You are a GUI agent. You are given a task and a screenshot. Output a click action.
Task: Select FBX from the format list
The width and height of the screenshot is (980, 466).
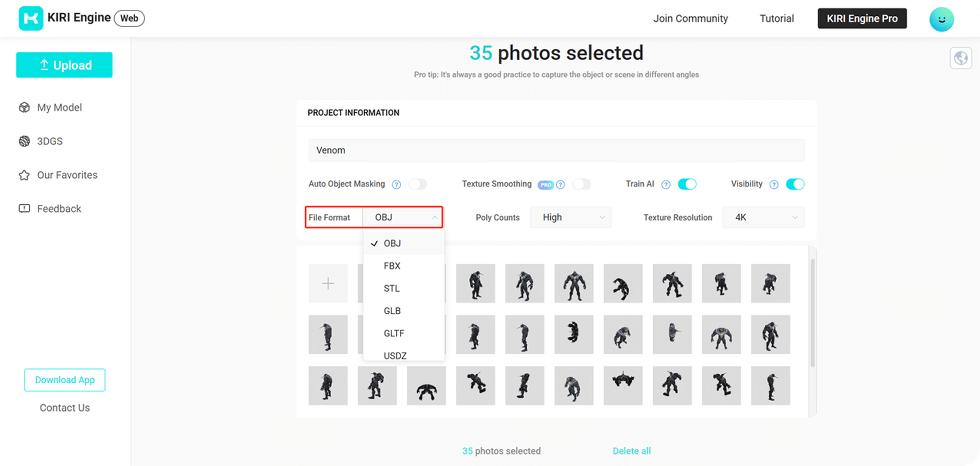(392, 266)
